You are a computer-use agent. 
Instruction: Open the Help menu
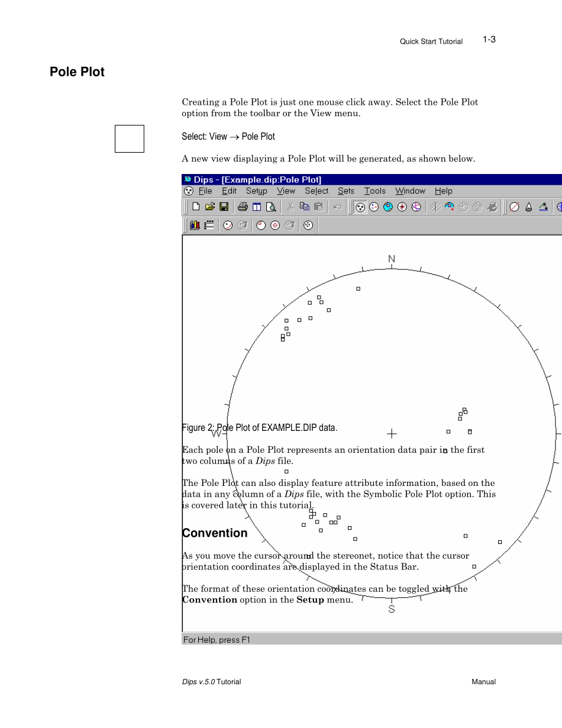[x=444, y=191]
